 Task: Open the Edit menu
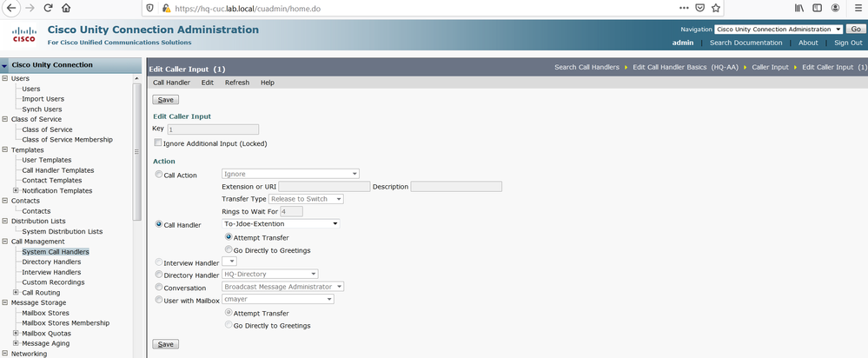coord(208,83)
